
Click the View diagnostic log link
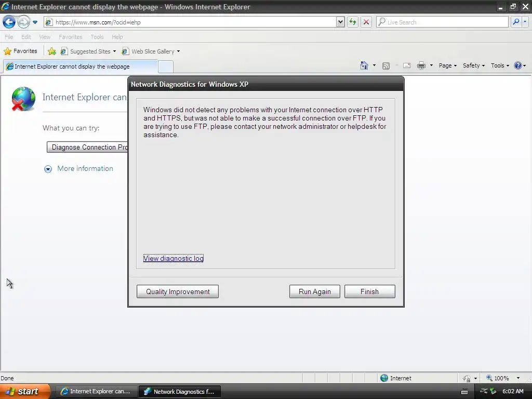click(174, 258)
